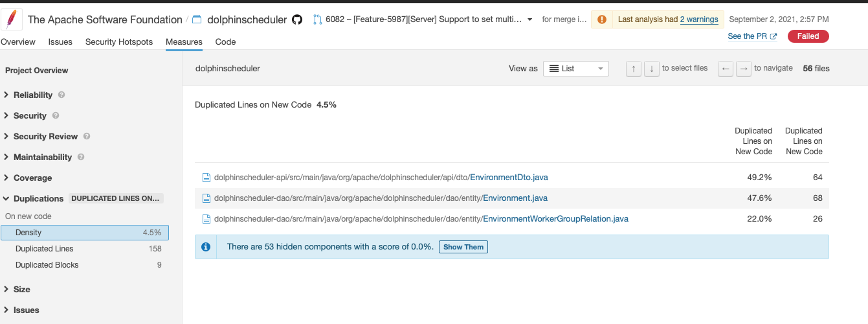The width and height of the screenshot is (868, 324).
Task: Click the pull request branch icon
Action: click(x=317, y=19)
